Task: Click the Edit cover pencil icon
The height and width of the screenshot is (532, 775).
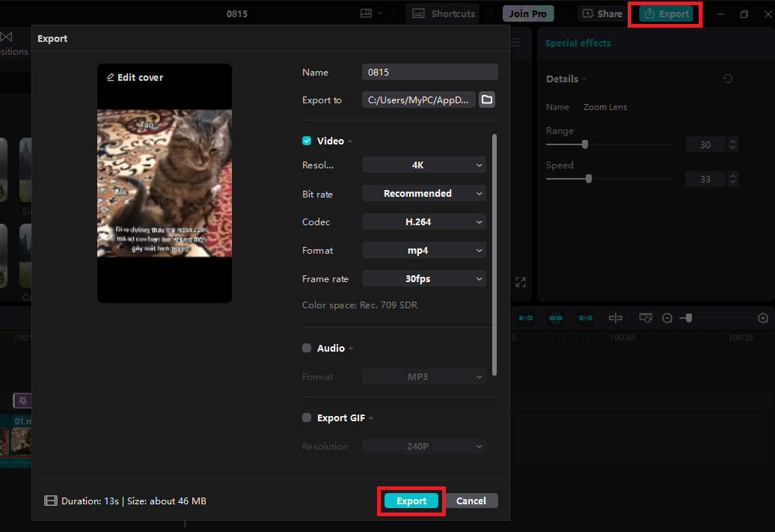Action: click(x=111, y=77)
